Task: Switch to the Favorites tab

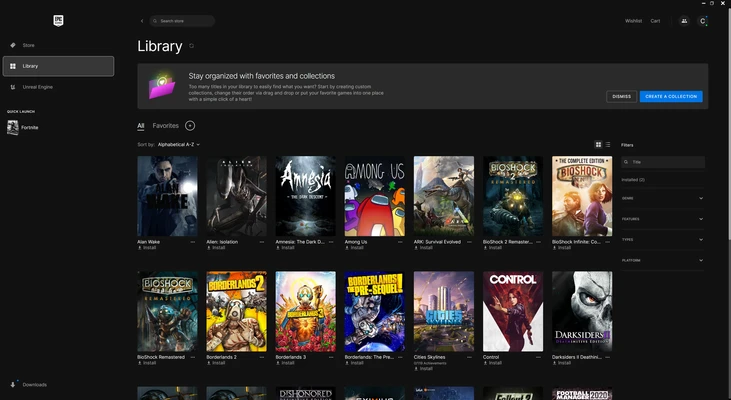Action: coord(166,126)
